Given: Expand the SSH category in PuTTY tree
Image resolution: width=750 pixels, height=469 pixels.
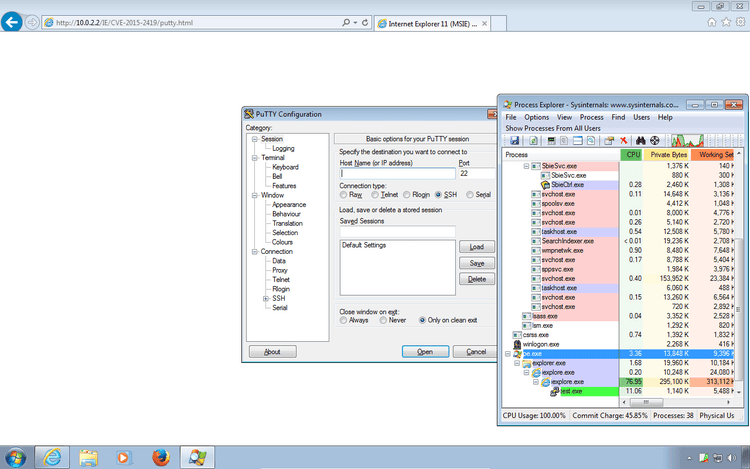Looking at the screenshot, I should coord(266,298).
